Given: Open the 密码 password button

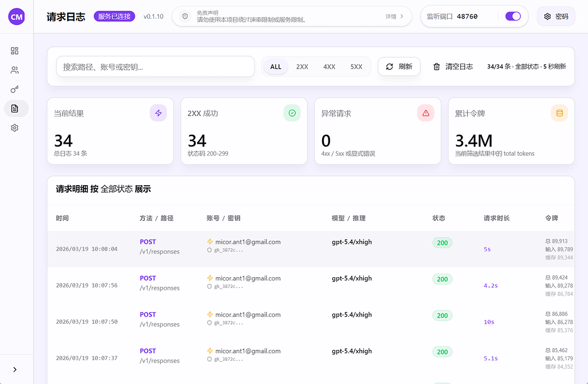Looking at the screenshot, I should 556,16.
